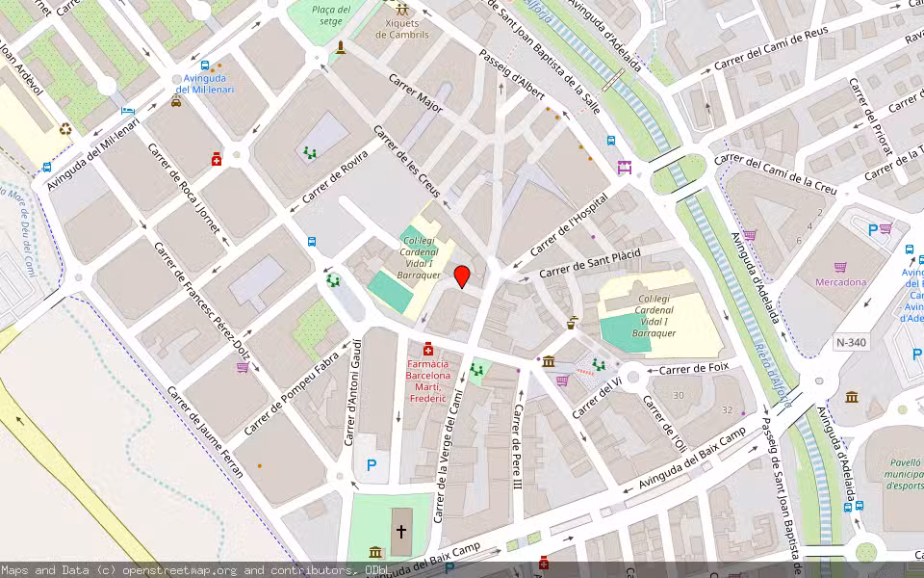Select the Pavelló municipal d'esports label
Viewport: 924px width, 578px height.
point(904,474)
